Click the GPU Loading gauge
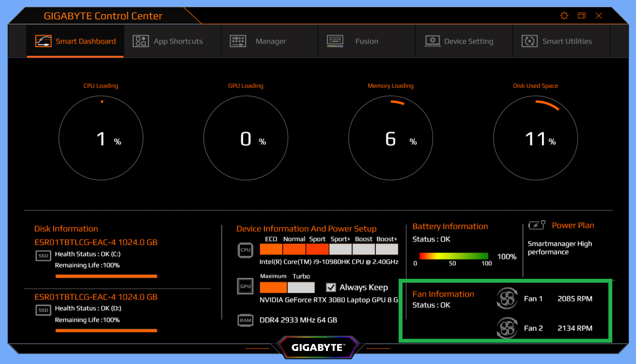 click(246, 139)
